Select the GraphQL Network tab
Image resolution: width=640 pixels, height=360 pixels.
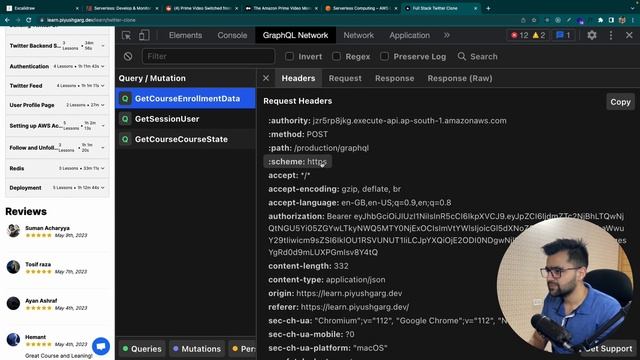[x=295, y=36]
